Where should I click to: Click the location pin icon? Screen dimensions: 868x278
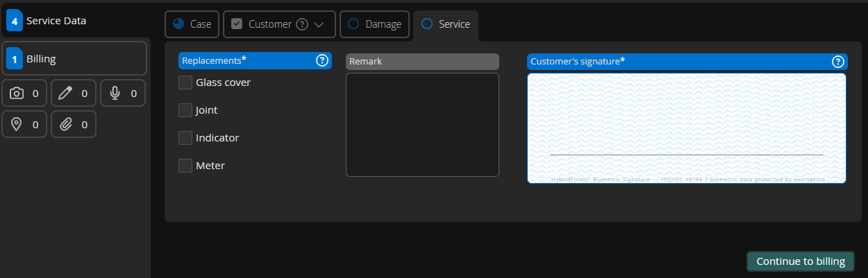coord(17,124)
